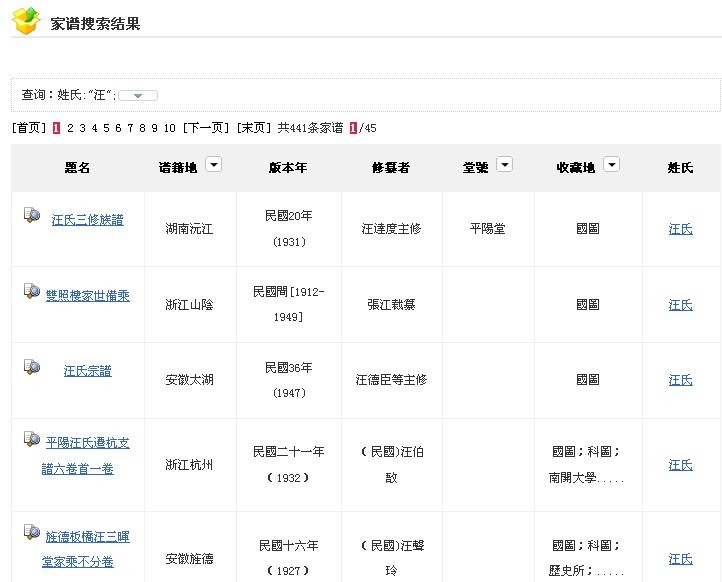Select the 汪德臣等主修 compiler cell
The height and width of the screenshot is (582, 722).
pos(391,380)
